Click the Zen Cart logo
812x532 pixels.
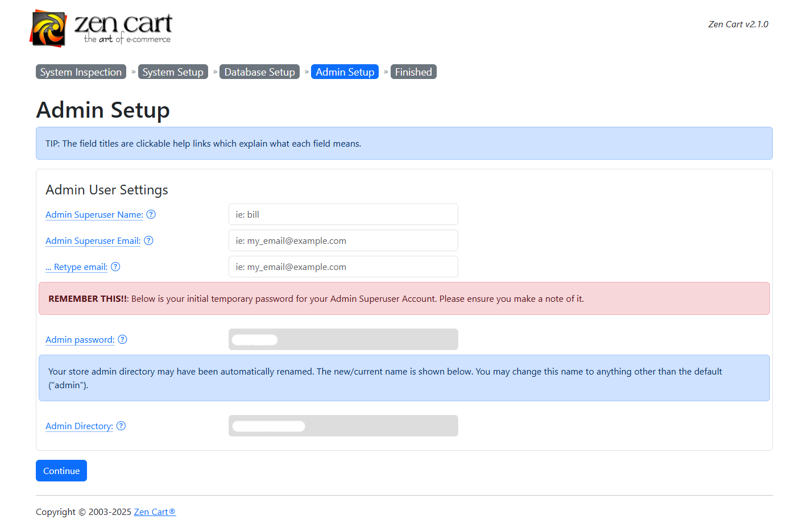tap(101, 28)
